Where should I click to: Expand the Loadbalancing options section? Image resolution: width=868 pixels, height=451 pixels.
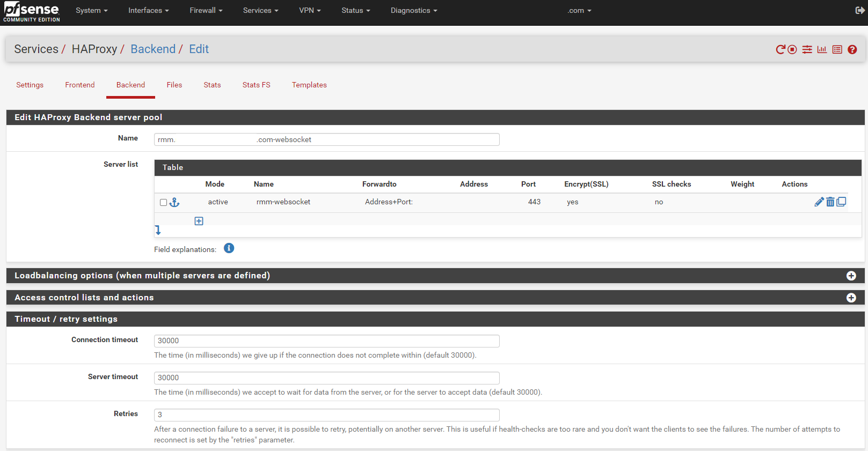pyautogui.click(x=851, y=276)
